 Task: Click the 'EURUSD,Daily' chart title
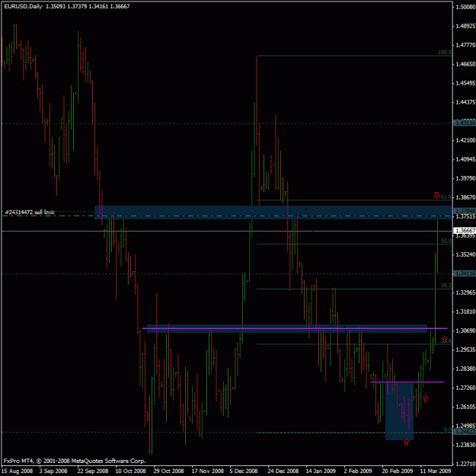pyautogui.click(x=23, y=6)
